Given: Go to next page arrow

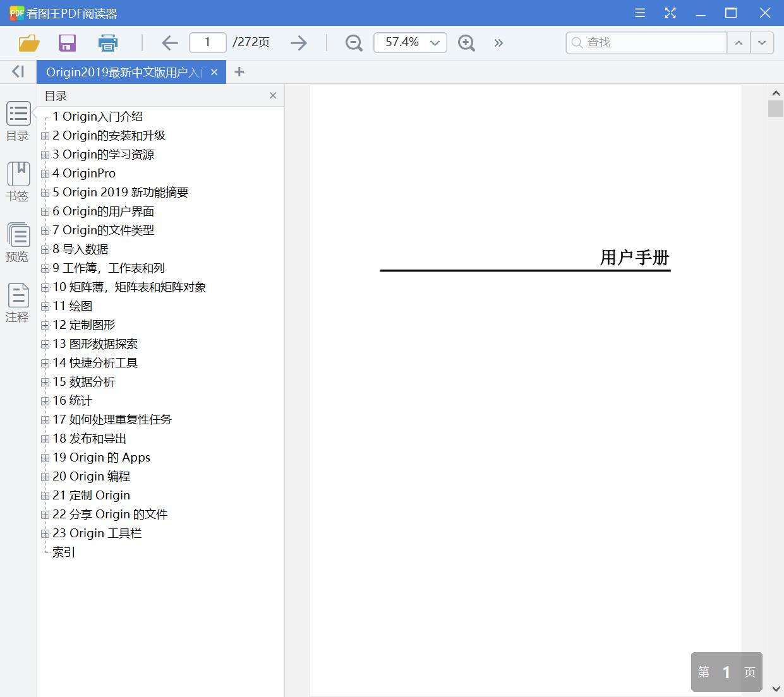Looking at the screenshot, I should pyautogui.click(x=298, y=43).
